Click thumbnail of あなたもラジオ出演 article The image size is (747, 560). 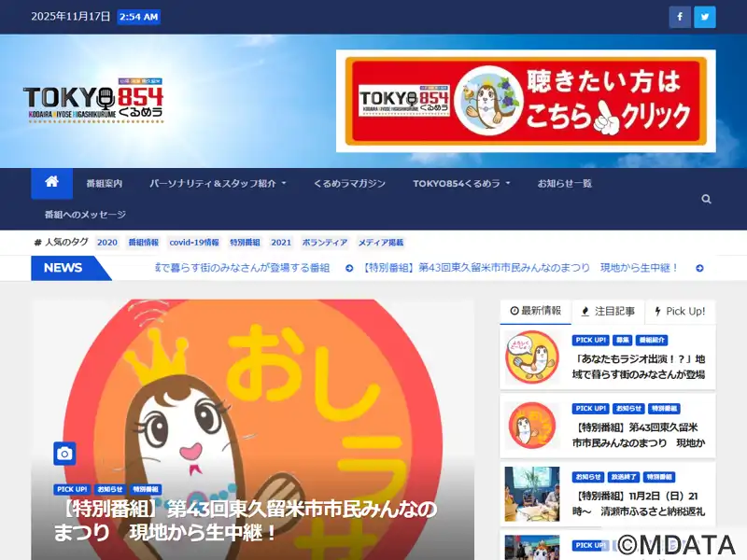point(532,357)
